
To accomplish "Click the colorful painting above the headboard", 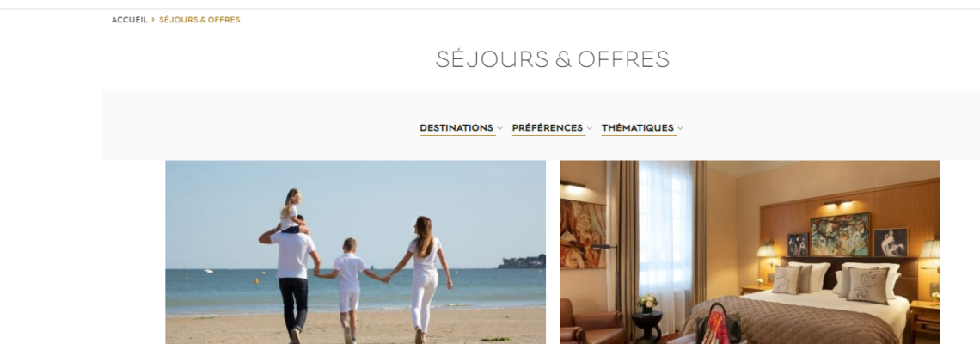I will pyautogui.click(x=839, y=235).
